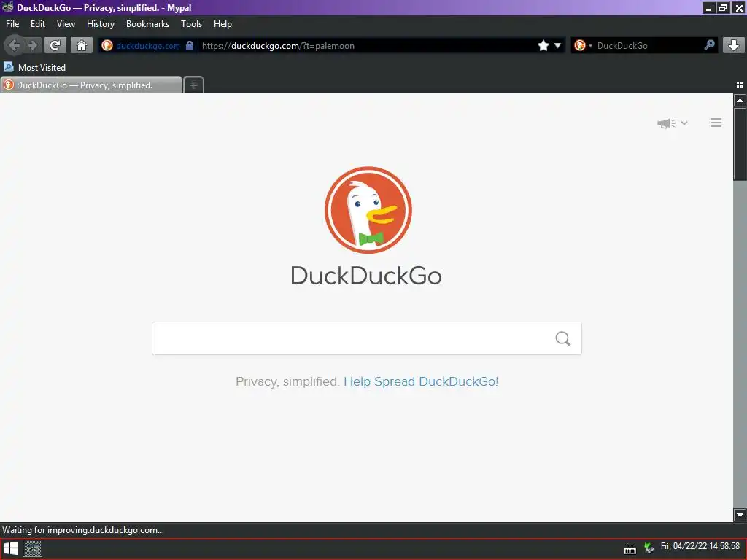747x560 pixels.
Task: Open the File menu
Action: [x=12, y=24]
